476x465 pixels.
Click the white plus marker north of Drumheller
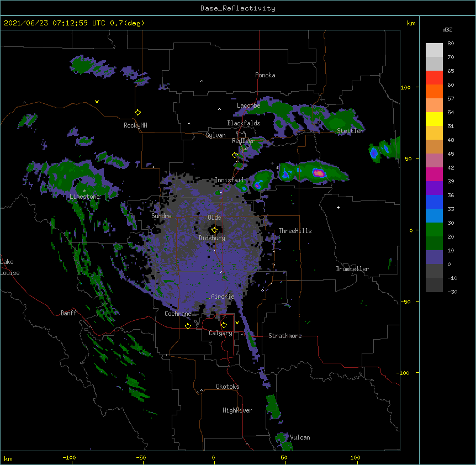(x=338, y=207)
